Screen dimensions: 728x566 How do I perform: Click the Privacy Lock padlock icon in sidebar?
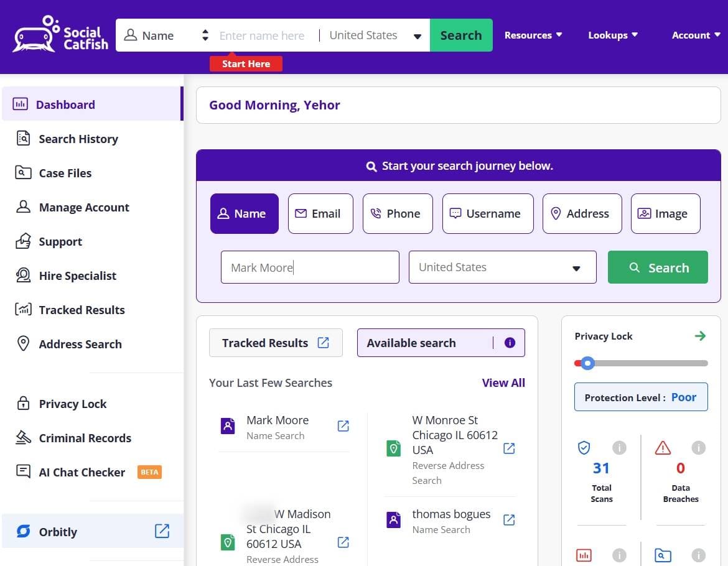[x=23, y=403]
